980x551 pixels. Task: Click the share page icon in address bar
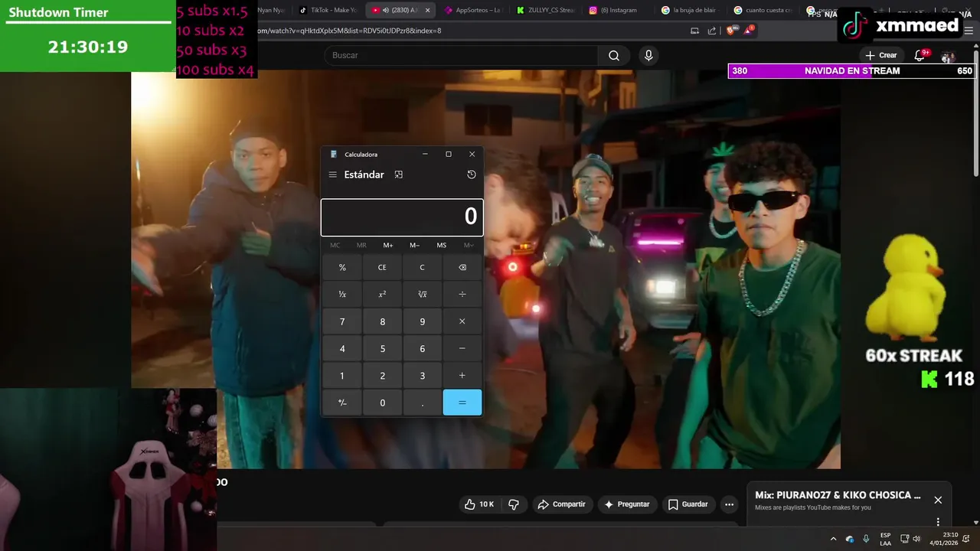(712, 31)
